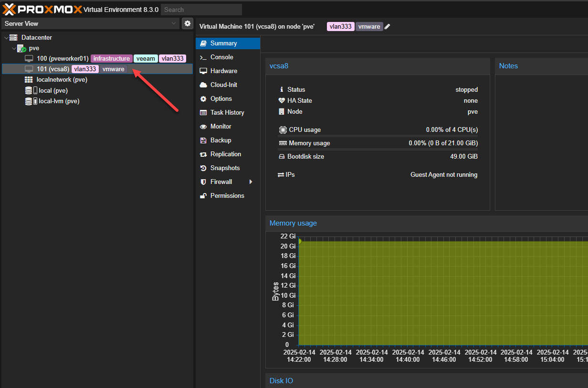Click the Monitor eye icon
Image resolution: width=588 pixels, height=388 pixels.
203,127
